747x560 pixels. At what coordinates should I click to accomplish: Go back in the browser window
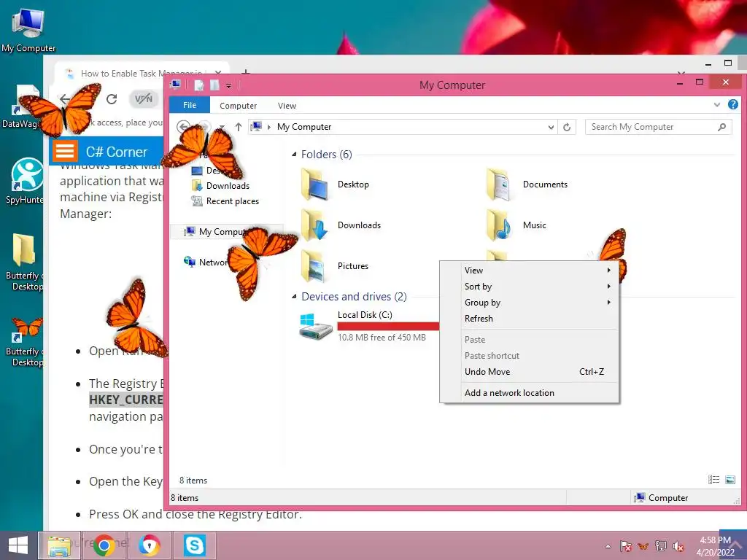pyautogui.click(x=65, y=98)
